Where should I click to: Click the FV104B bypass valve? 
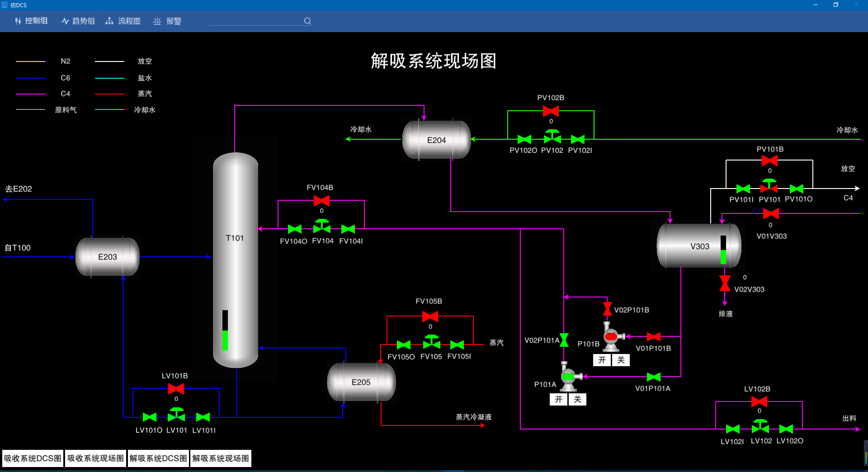(x=321, y=201)
